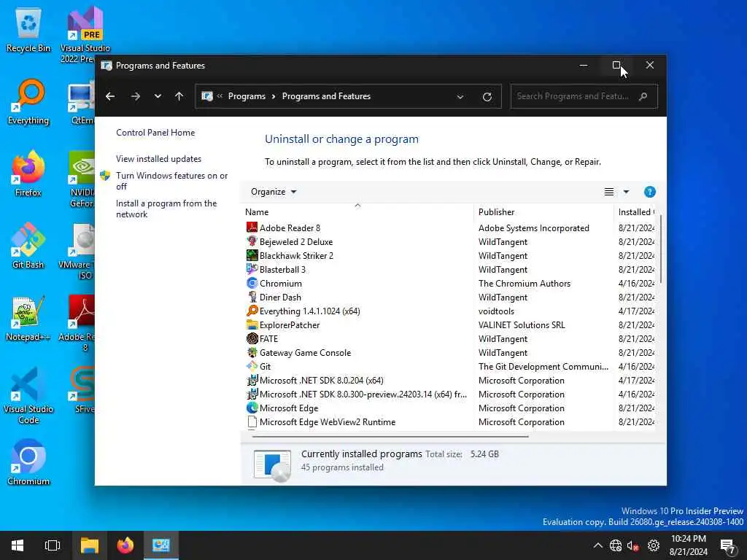Select the Blackhawk Striker 2 icon
This screenshot has height=560, width=747.
(x=252, y=255)
